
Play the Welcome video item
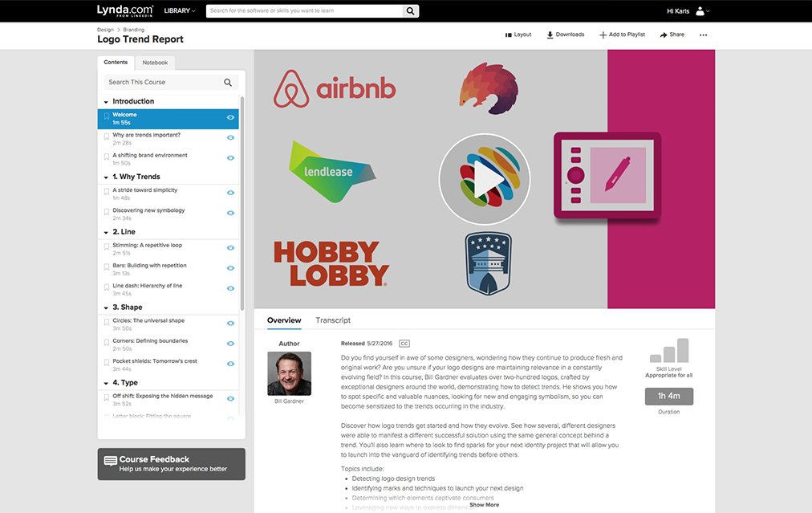coord(168,119)
